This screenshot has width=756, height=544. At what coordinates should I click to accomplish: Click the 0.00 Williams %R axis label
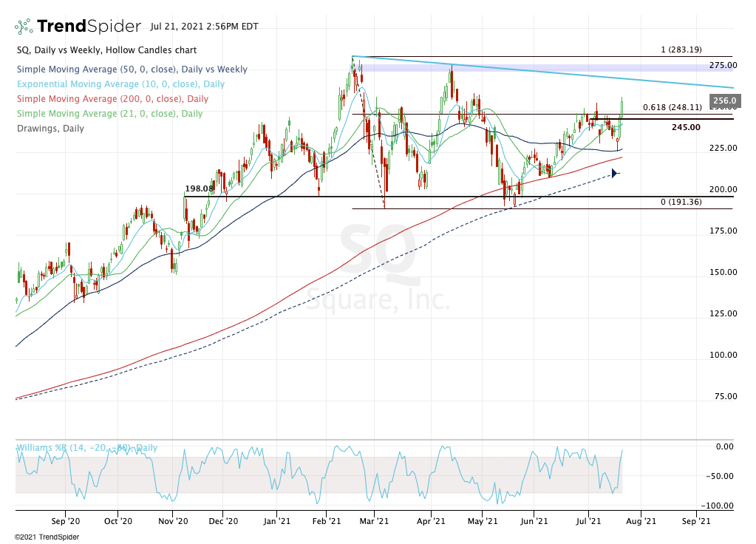click(725, 446)
